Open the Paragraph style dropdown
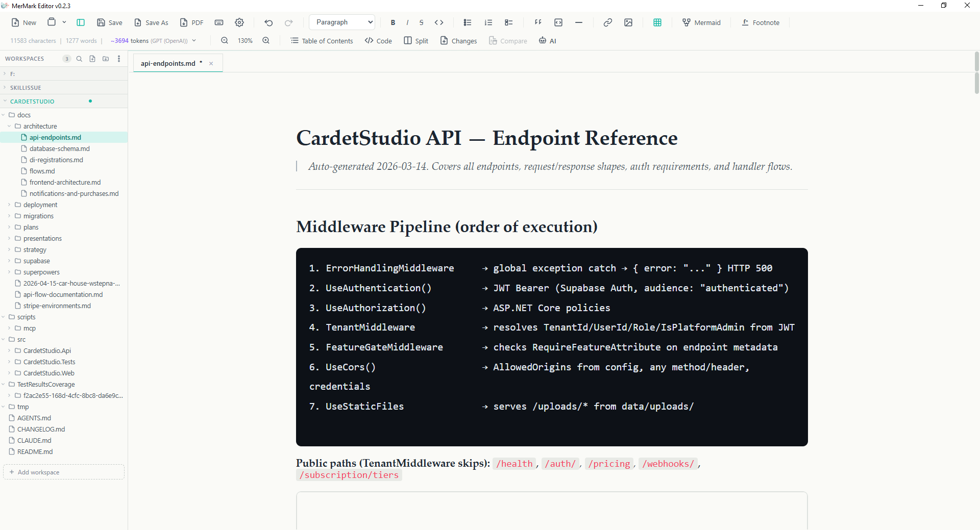This screenshot has width=980, height=530. pos(342,22)
